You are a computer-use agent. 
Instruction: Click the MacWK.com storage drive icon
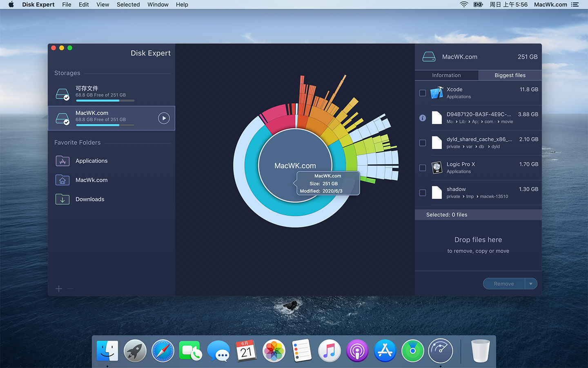[62, 119]
